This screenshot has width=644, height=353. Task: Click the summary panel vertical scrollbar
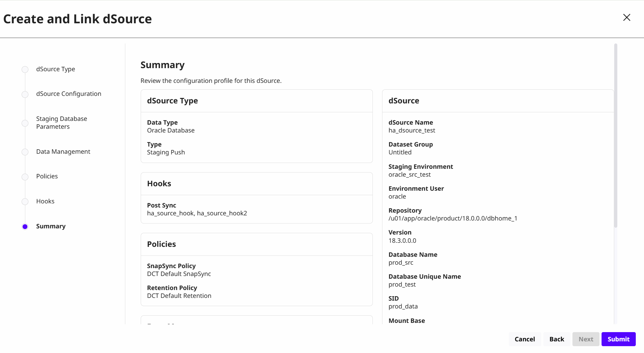tap(616, 136)
